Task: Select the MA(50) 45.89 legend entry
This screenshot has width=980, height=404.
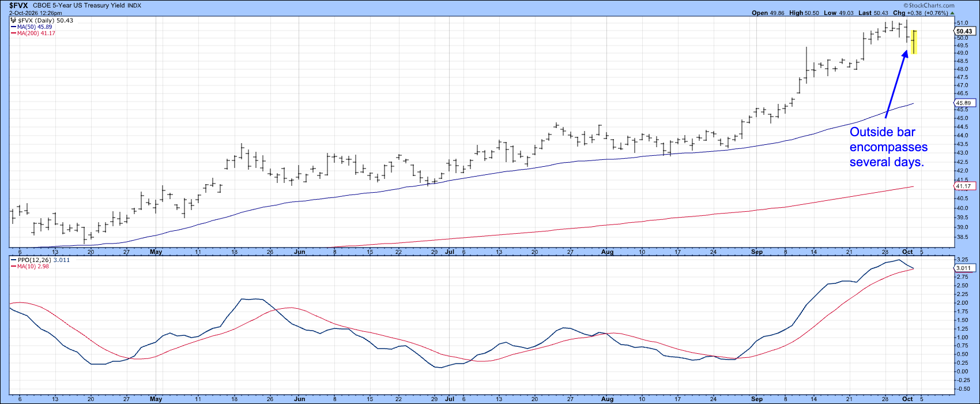Action: tap(33, 27)
